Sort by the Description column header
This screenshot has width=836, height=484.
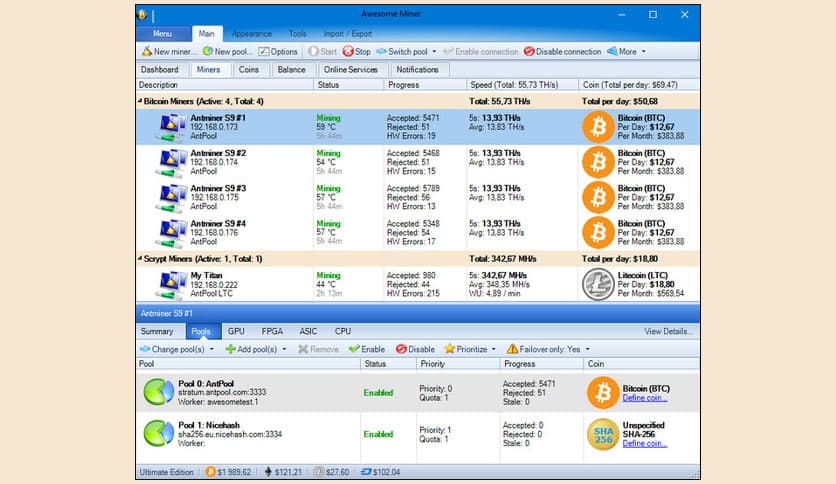pos(224,85)
